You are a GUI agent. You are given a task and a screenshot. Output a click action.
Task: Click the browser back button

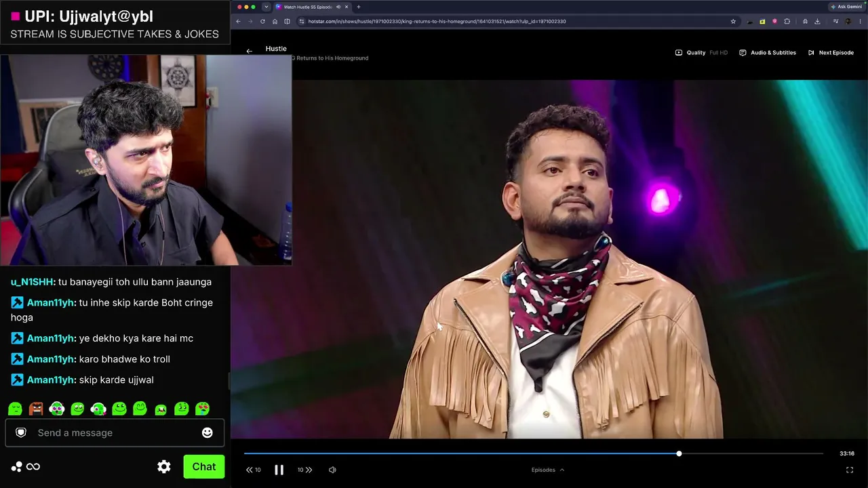coord(238,21)
